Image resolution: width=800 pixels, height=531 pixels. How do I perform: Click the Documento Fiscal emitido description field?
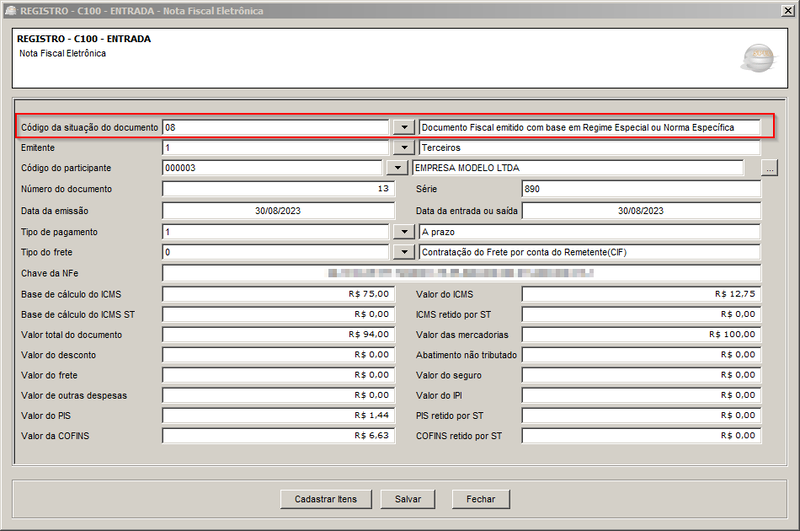[589, 127]
